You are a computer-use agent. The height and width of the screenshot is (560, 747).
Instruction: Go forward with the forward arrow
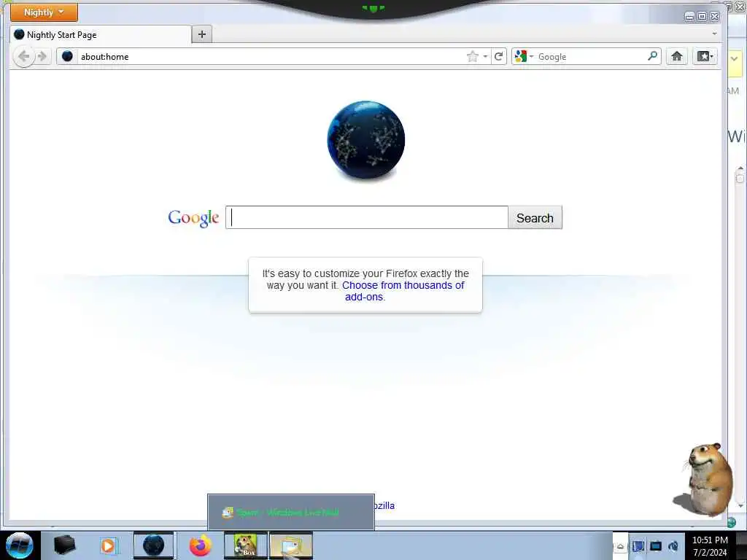[42, 57]
